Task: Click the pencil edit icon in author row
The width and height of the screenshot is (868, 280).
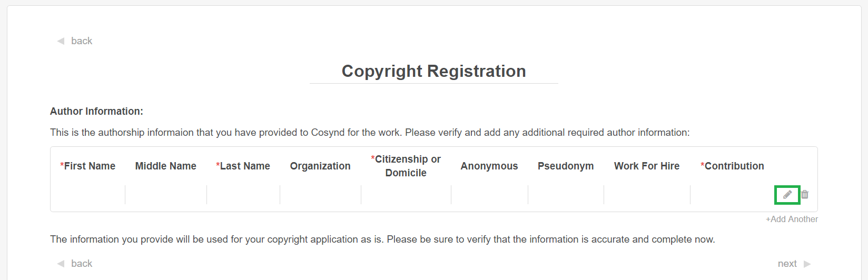Action: point(787,195)
